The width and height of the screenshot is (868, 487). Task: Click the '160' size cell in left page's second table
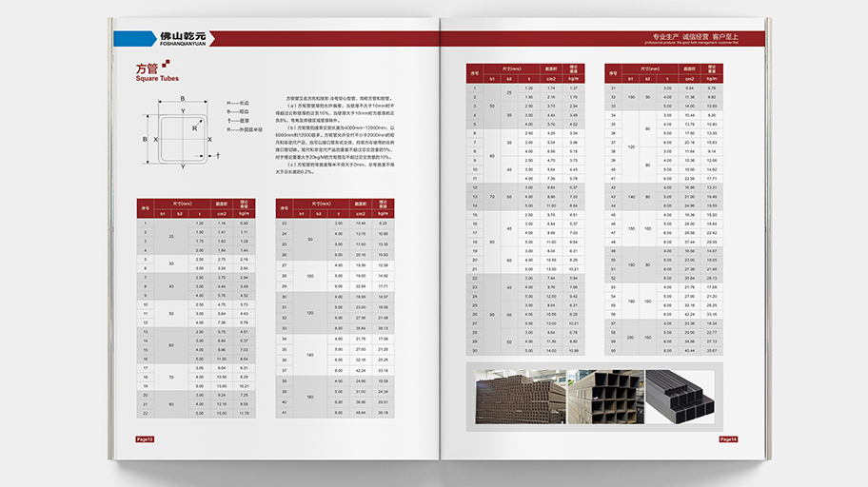(x=310, y=397)
